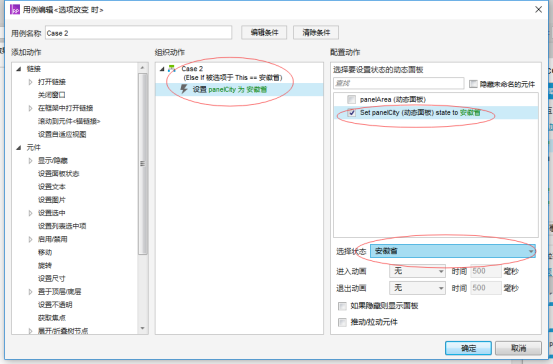The height and width of the screenshot is (364, 553).
Task: Expand the 打开链接 tree node arrow
Action: click(x=30, y=82)
